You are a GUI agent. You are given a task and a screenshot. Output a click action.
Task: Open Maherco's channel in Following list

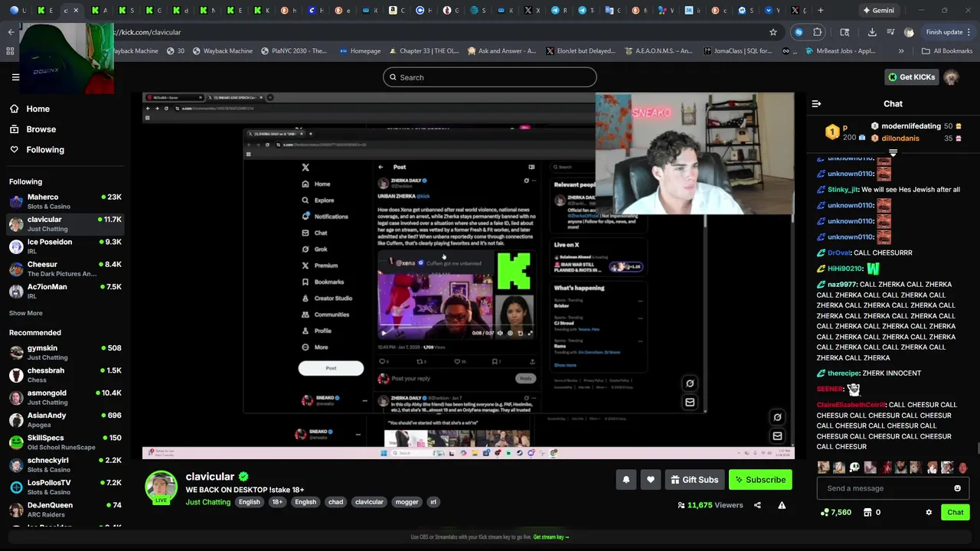coord(65,201)
